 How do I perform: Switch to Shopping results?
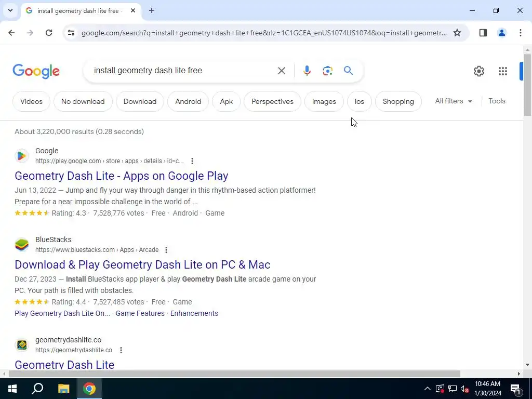coord(398,101)
